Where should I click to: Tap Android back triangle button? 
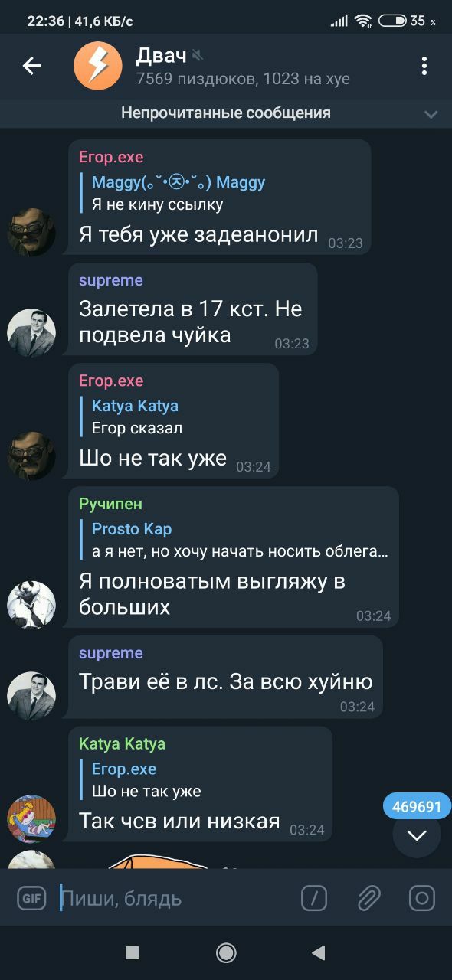click(x=319, y=952)
